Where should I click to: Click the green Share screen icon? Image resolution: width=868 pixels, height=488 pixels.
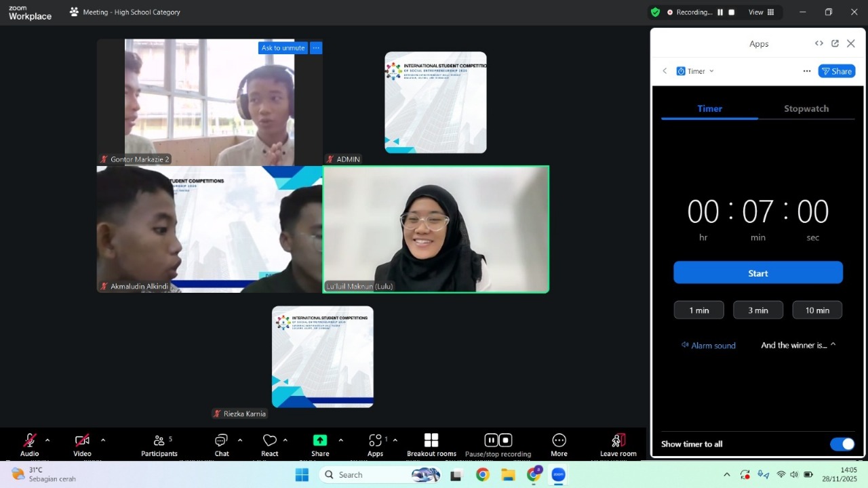coord(320,441)
